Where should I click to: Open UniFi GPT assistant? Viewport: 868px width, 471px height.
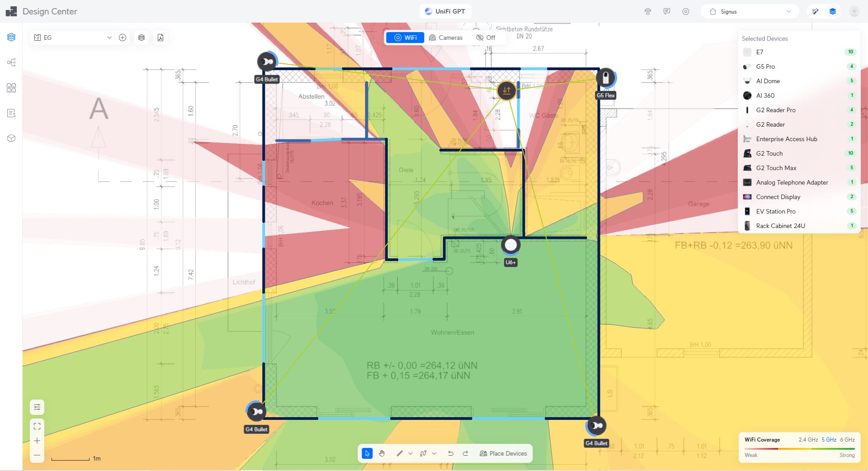(x=445, y=11)
